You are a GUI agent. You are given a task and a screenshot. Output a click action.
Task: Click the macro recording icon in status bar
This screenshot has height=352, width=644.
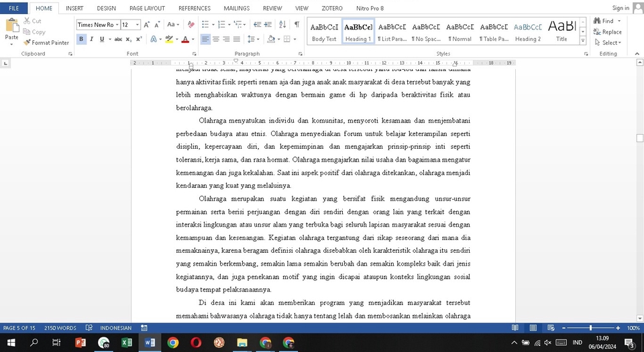point(144,328)
